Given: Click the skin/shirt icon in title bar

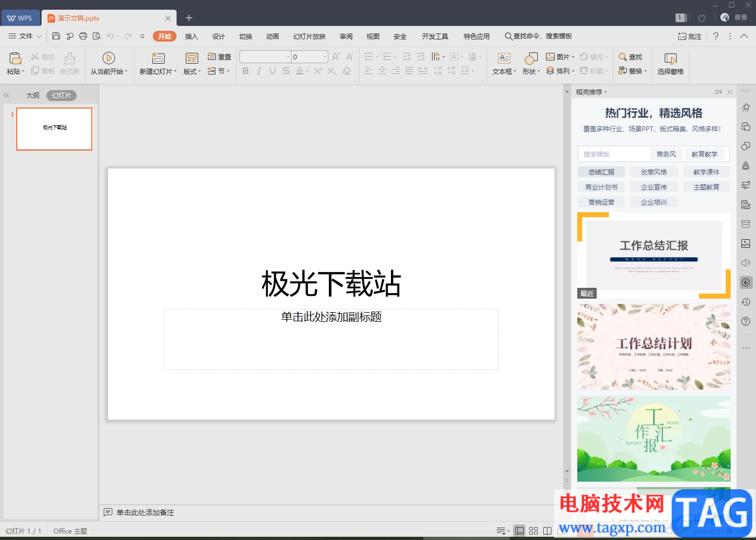Looking at the screenshot, I should 701,18.
